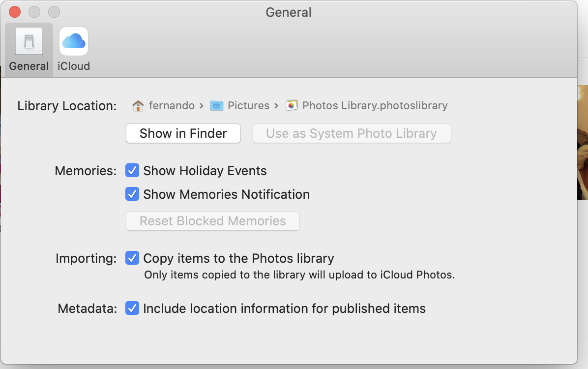Click the Pictures folder icon in path

(x=216, y=106)
